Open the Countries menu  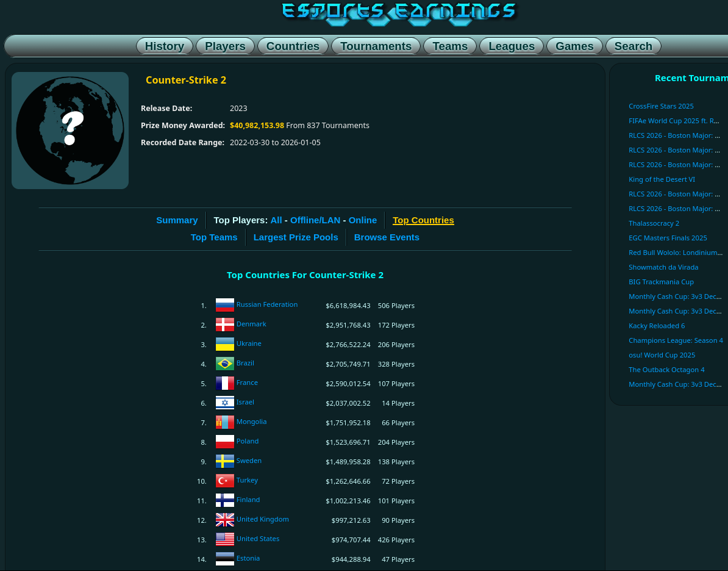(x=293, y=46)
